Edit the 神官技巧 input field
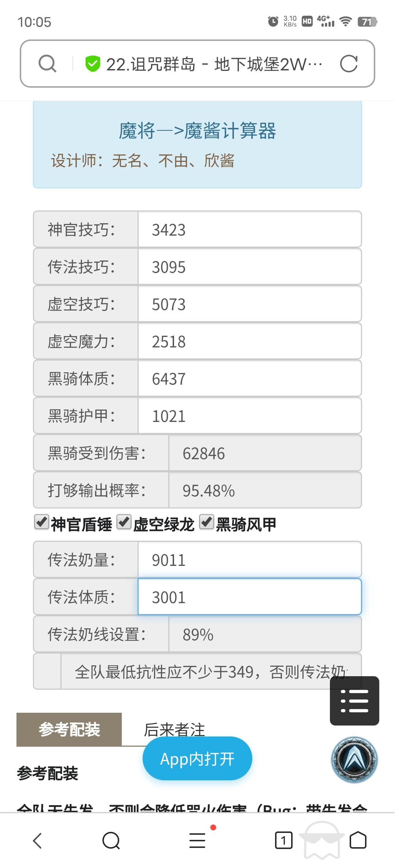This screenshot has height=868, width=395. tap(249, 230)
